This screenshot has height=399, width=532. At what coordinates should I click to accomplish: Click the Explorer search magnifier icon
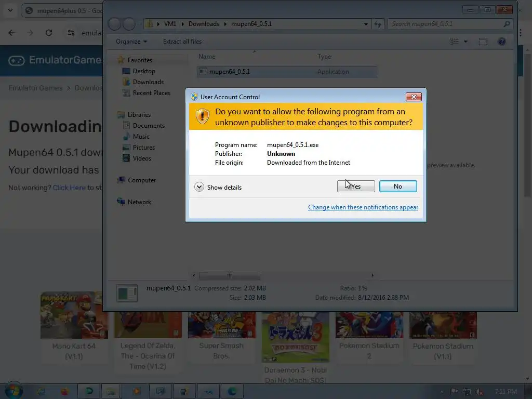tap(507, 24)
